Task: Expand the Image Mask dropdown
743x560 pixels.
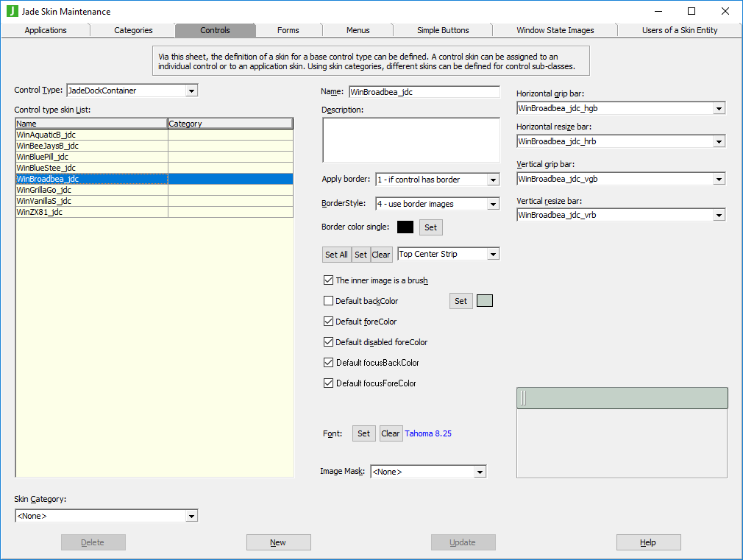Action: point(480,472)
